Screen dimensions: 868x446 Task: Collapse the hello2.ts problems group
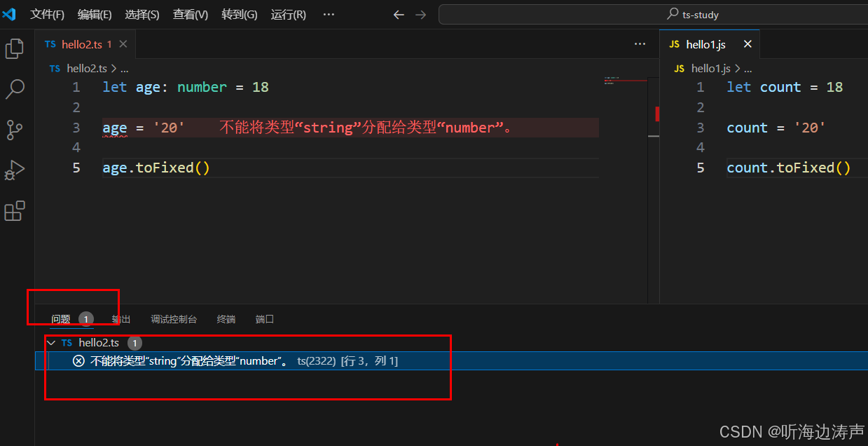click(x=51, y=342)
